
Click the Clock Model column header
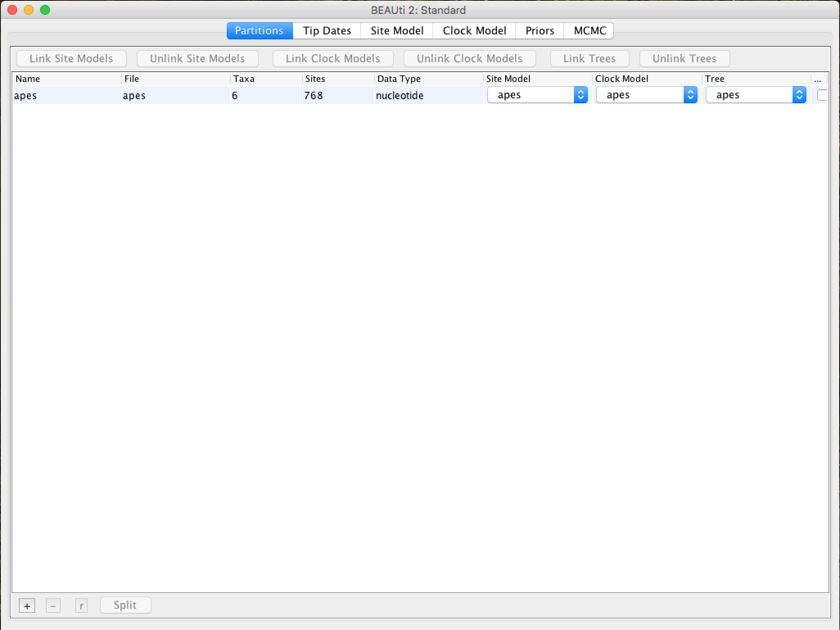647,79
